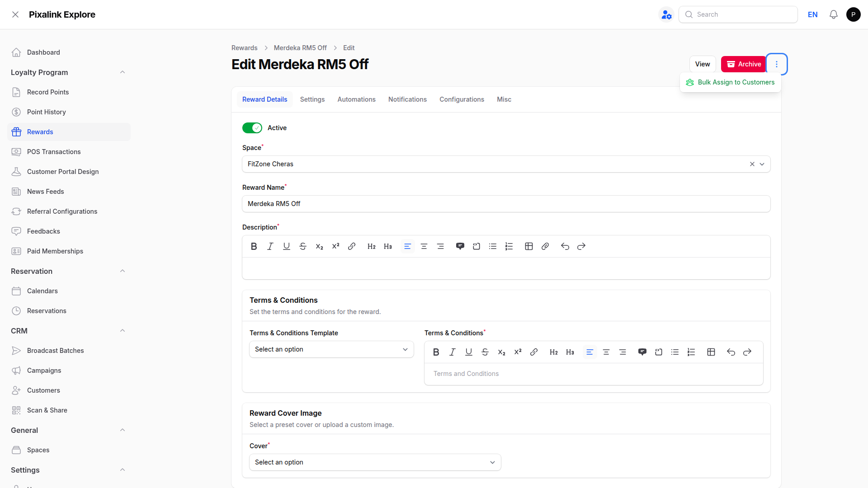Collapse the General sidebar section

[x=123, y=430]
